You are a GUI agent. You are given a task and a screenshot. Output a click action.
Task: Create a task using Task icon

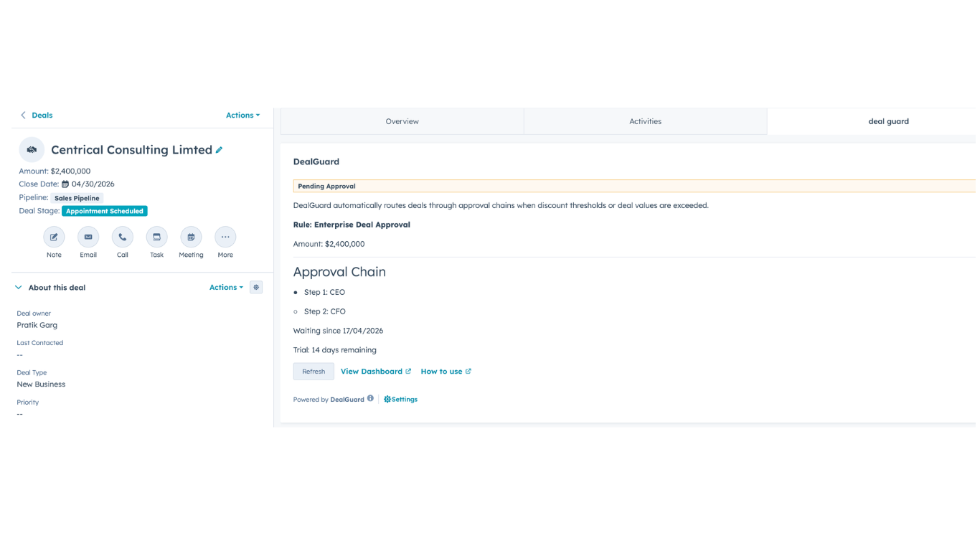click(x=156, y=237)
